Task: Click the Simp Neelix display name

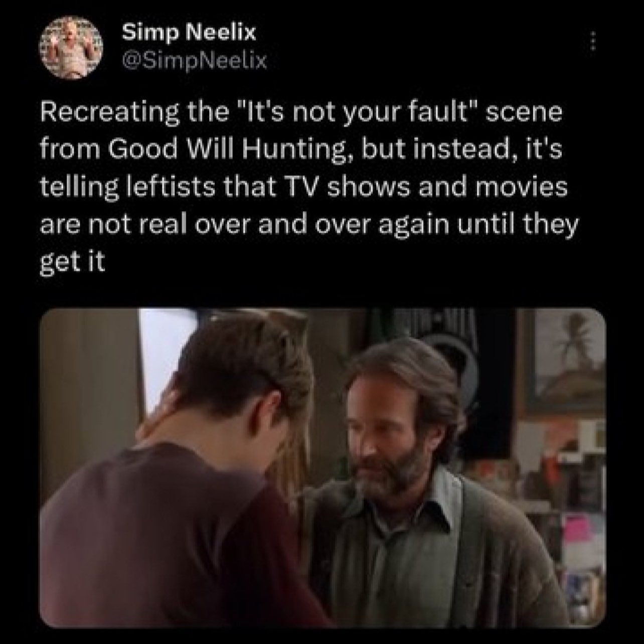Action: point(189,33)
